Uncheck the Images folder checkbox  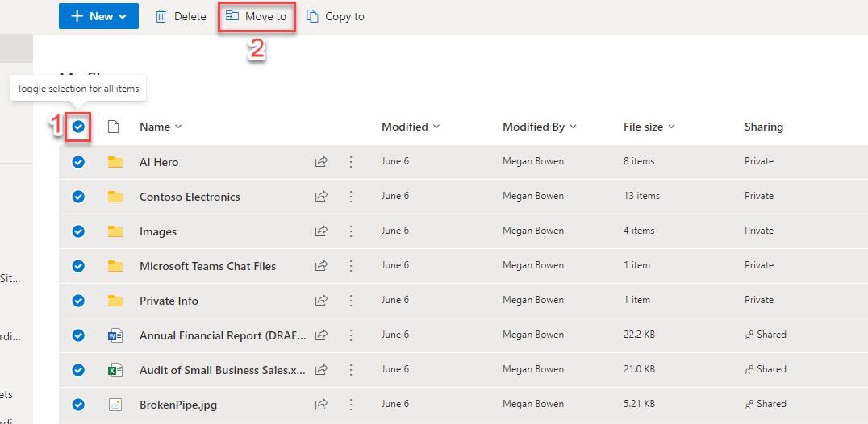[78, 231]
